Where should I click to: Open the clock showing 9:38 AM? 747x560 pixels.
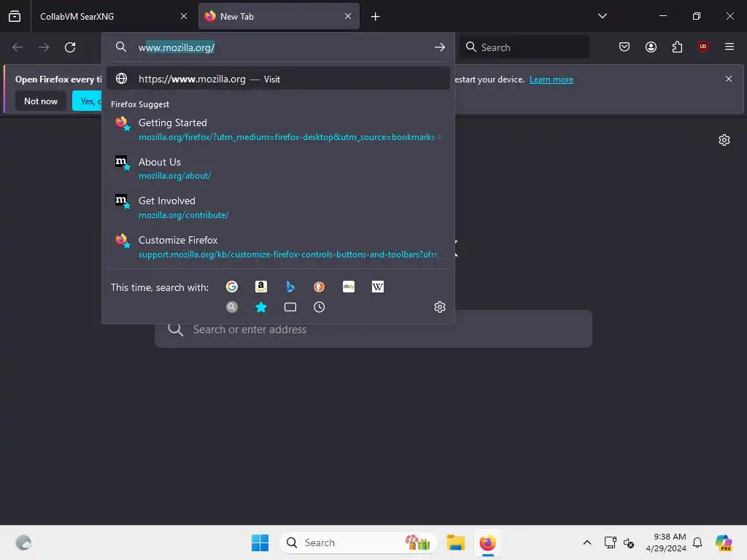[x=666, y=542]
